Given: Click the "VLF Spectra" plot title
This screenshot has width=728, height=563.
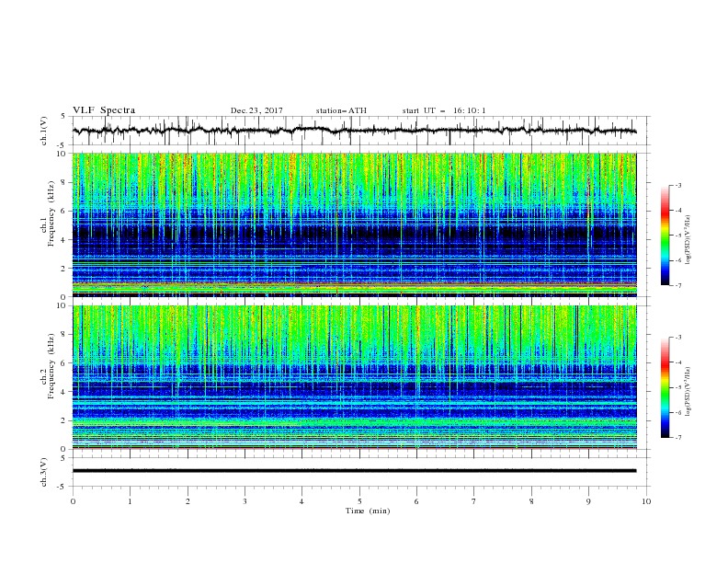Looking at the screenshot, I should 104,110.
